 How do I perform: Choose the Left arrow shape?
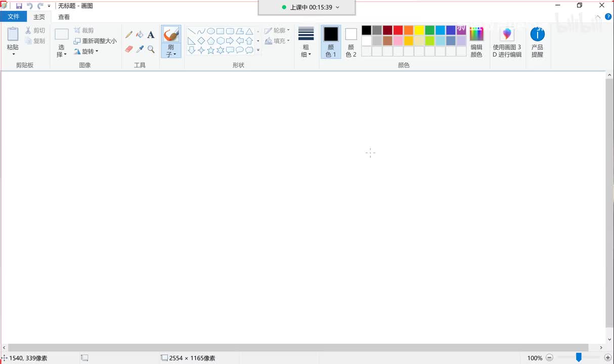[240, 41]
